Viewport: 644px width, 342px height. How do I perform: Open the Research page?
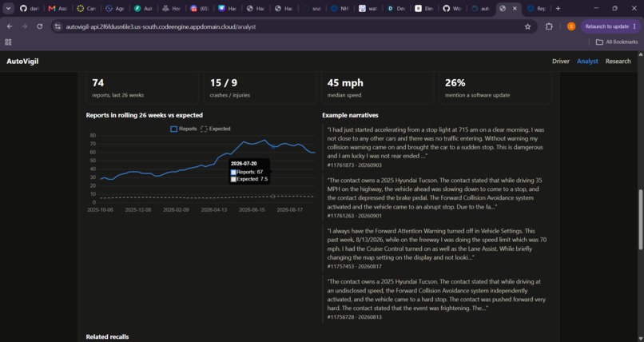click(x=618, y=62)
